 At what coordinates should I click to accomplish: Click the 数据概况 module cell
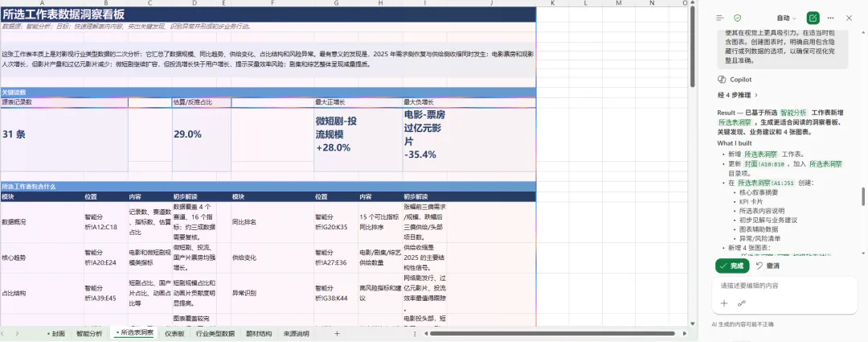[x=42, y=222]
